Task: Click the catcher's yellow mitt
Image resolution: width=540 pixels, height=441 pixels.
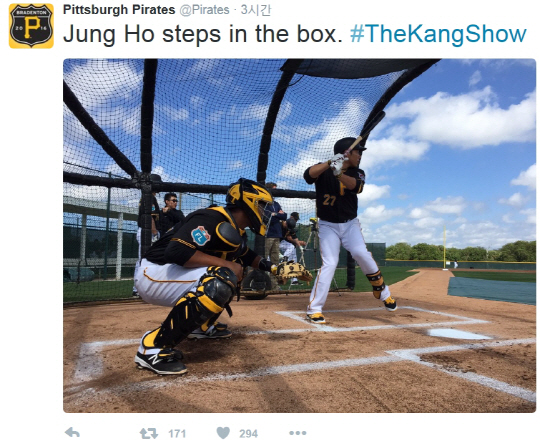Action: pos(294,272)
